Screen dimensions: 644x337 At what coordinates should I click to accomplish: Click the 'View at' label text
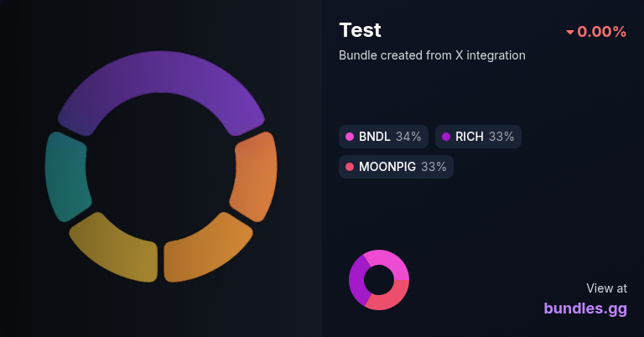606,288
